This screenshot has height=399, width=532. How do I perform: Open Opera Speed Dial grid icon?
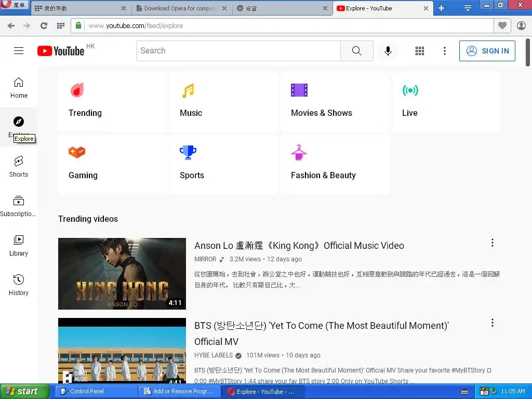61,26
